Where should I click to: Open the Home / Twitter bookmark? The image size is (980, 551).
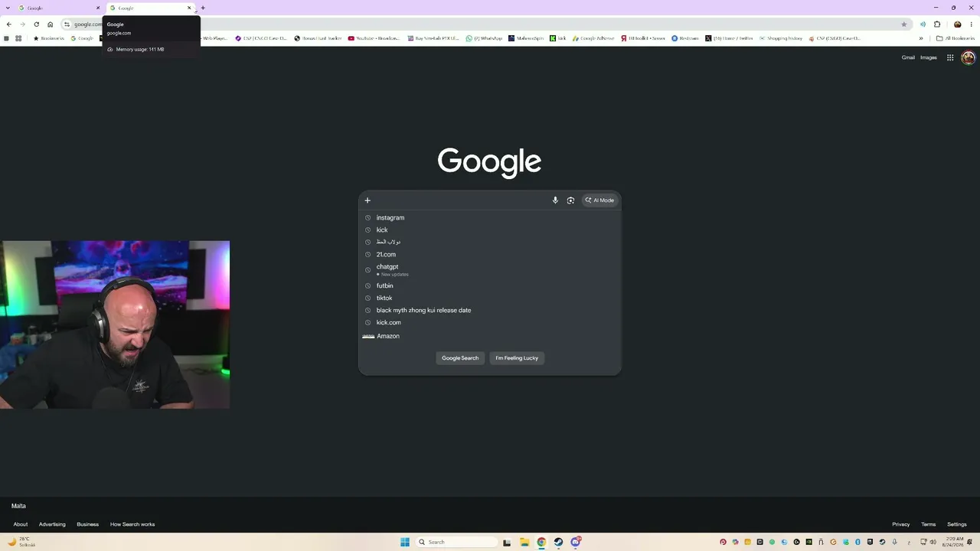729,38
